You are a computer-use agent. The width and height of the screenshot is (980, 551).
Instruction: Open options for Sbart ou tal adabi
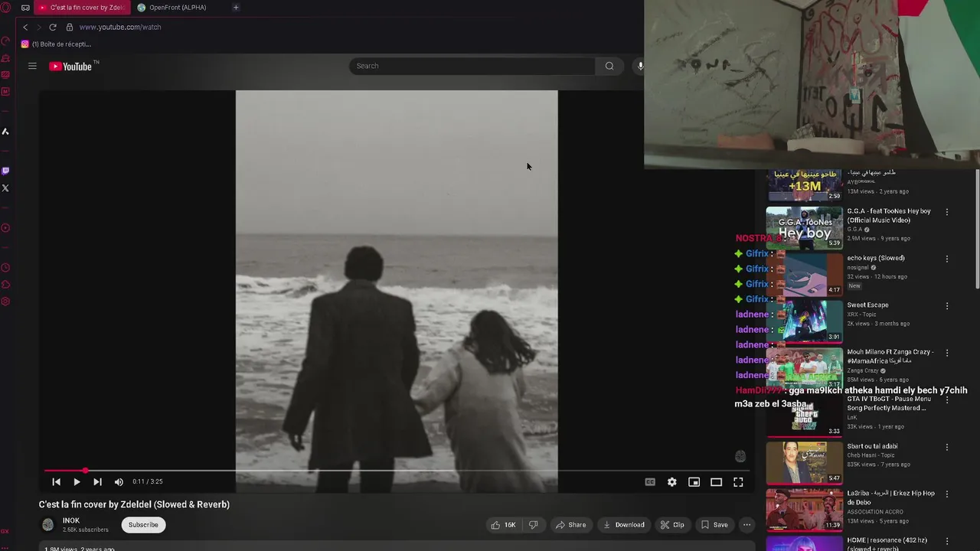coord(947,447)
